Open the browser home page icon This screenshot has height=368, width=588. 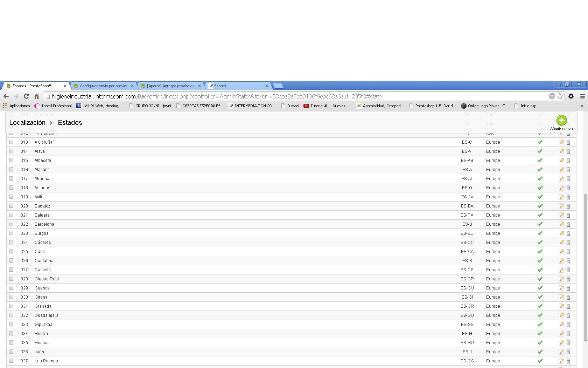(x=36, y=96)
